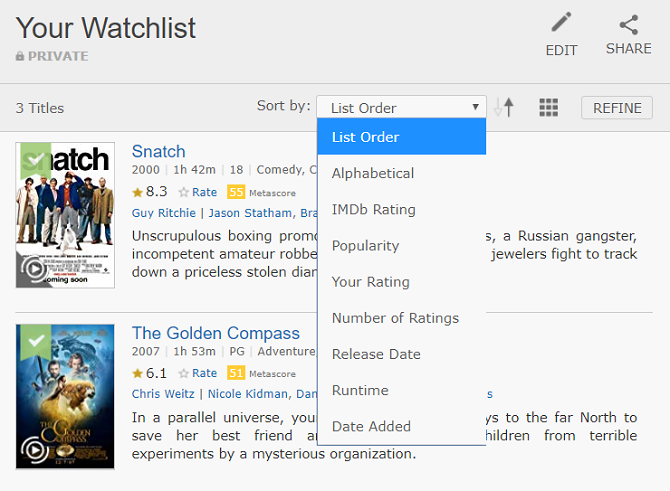
Task: Open the Sort by List Order dropdown
Action: 401,108
